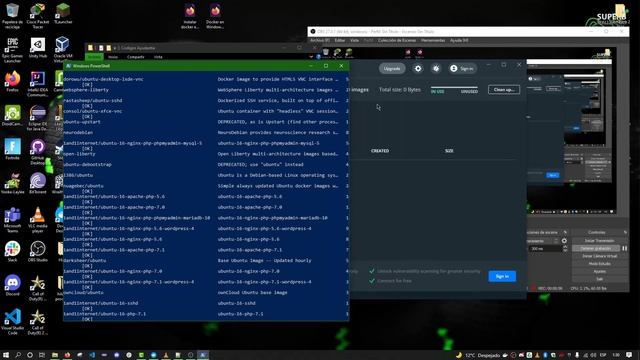
Task: Click the 'darksheer/ubuntu' line in PowerShell
Action: click(85, 260)
